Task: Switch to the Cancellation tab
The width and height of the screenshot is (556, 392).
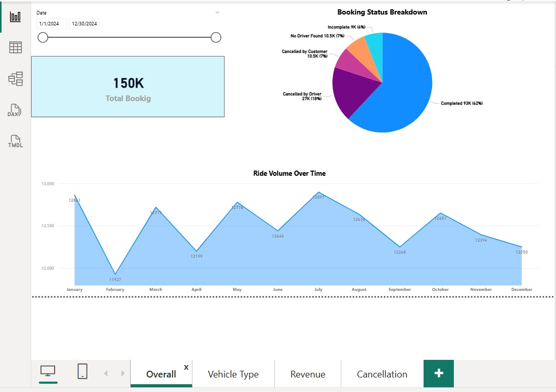Action: [x=382, y=374]
